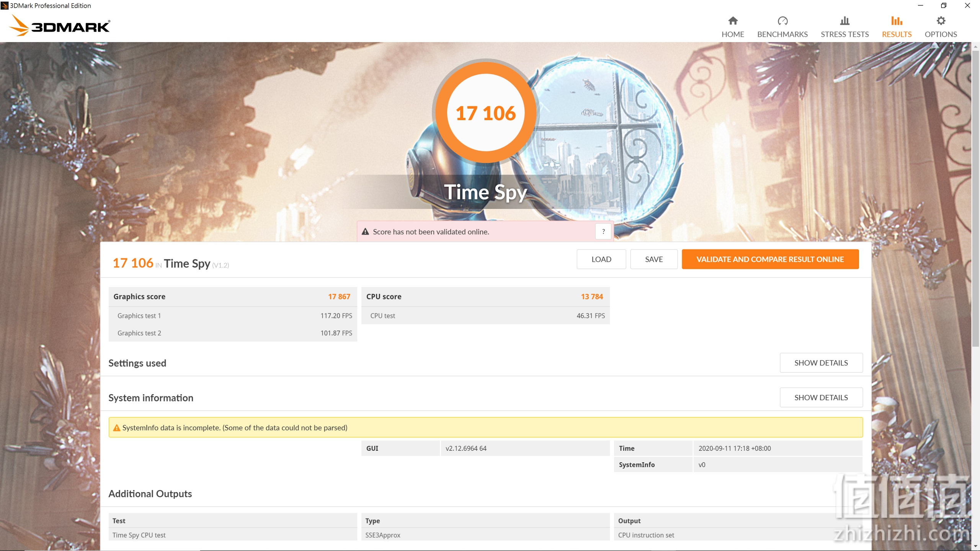
Task: Click the Additional Outputs heading
Action: [150, 494]
